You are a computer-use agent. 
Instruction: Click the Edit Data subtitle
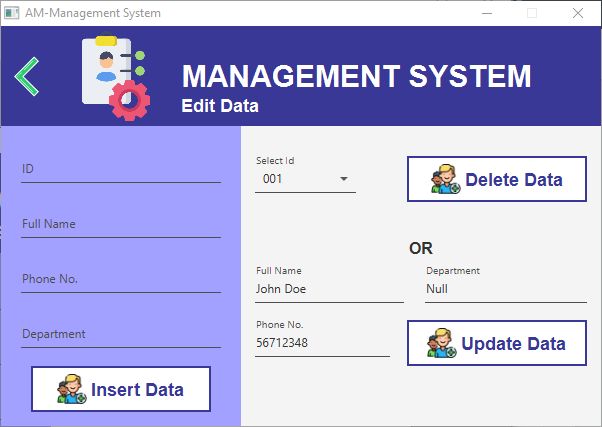point(220,106)
